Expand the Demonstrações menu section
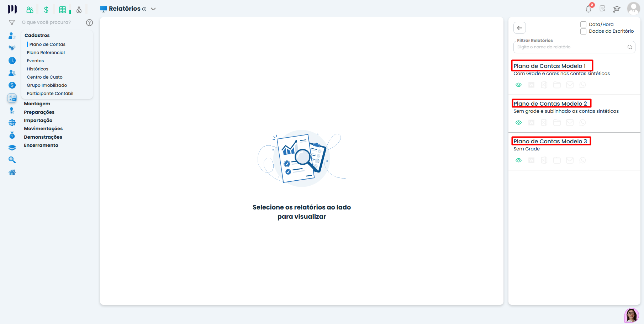The image size is (644, 324). (43, 137)
